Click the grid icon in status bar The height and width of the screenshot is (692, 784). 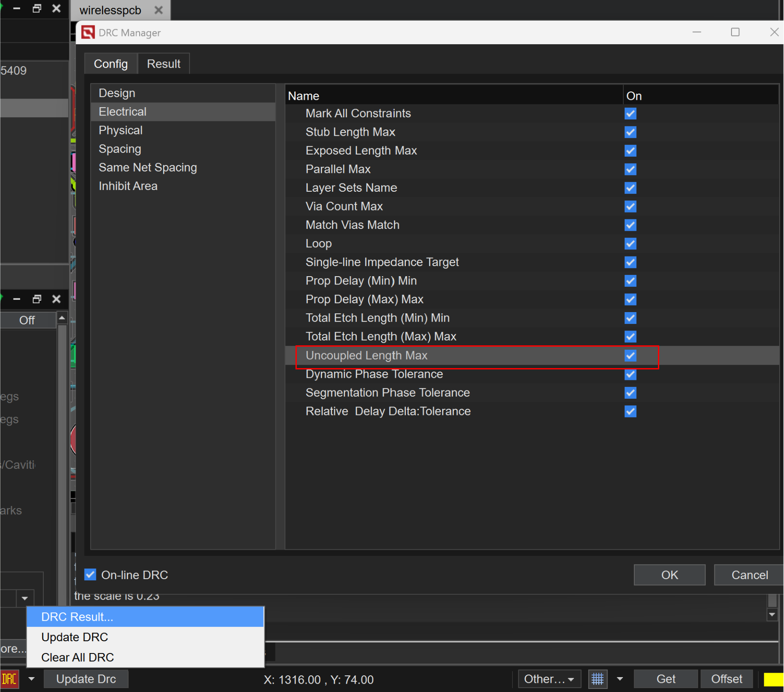[598, 679]
